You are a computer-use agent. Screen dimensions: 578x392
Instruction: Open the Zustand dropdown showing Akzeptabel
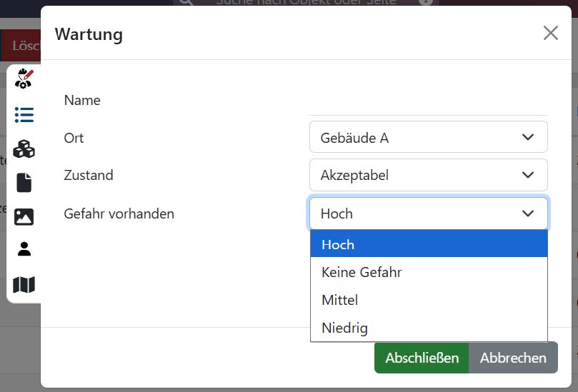428,175
